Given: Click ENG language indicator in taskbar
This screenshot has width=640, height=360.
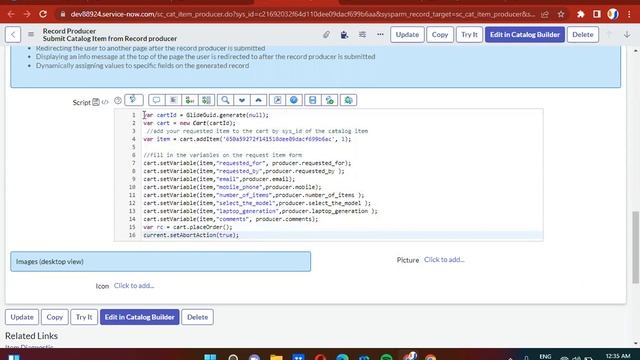Looking at the screenshot, I should click(x=545, y=356).
